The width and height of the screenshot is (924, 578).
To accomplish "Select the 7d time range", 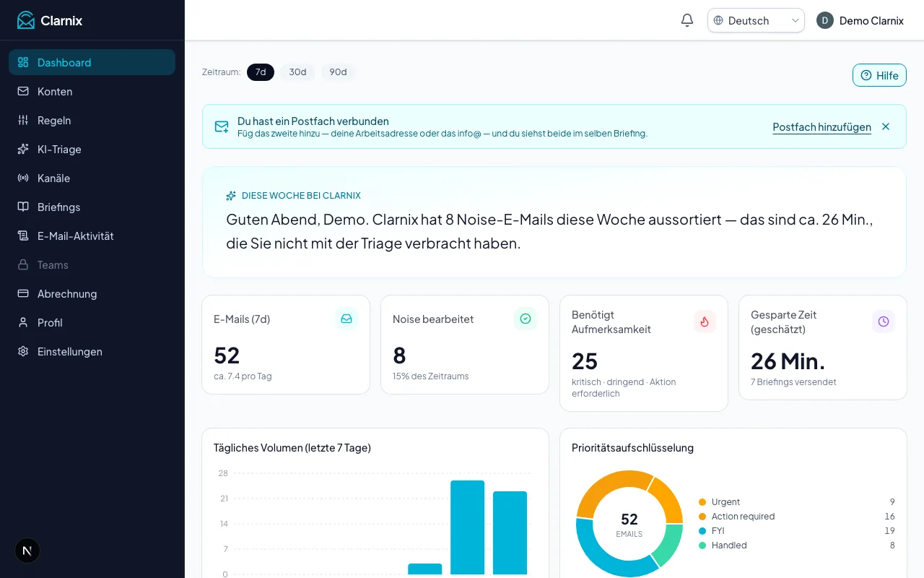I will [261, 72].
